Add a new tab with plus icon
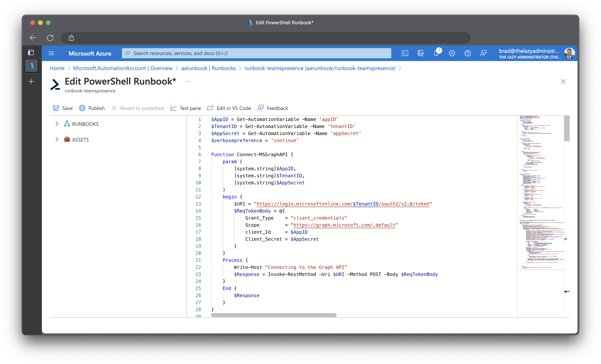Viewport: 601px width, 364px height. [31, 81]
